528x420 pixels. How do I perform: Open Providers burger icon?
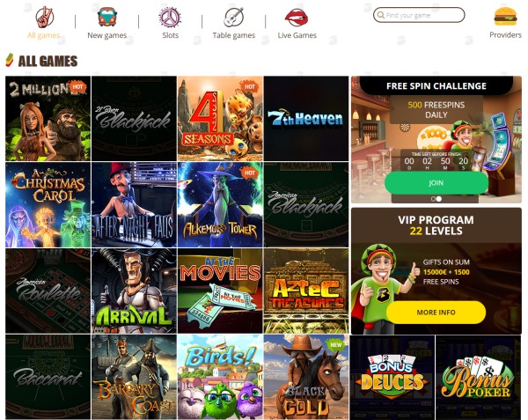coord(505,16)
